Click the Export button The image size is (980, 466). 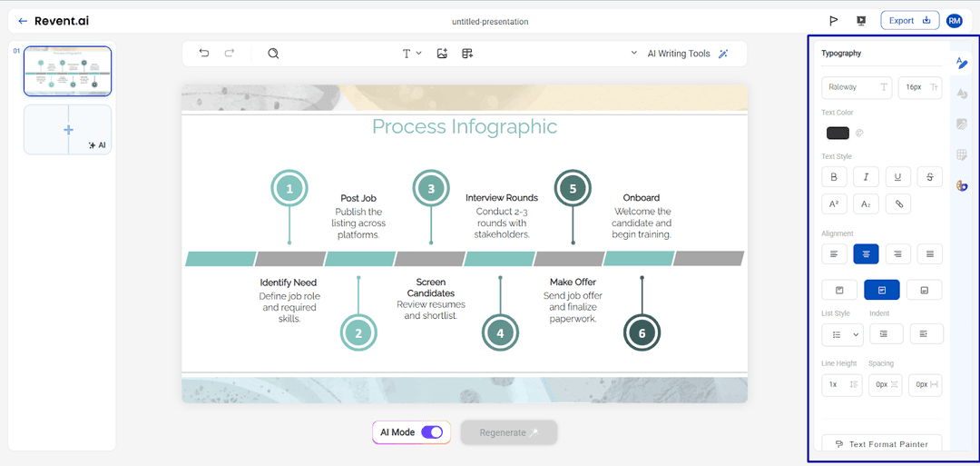coord(908,21)
